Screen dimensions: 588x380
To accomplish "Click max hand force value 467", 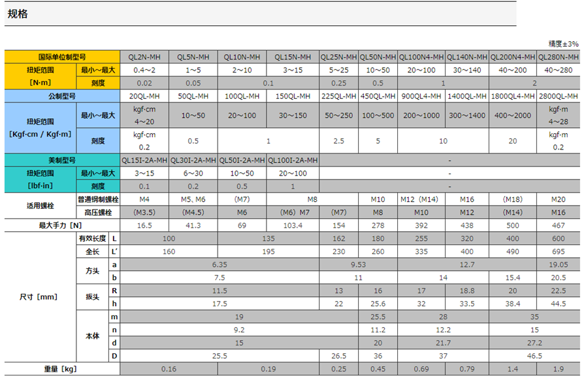I will click(x=559, y=225).
